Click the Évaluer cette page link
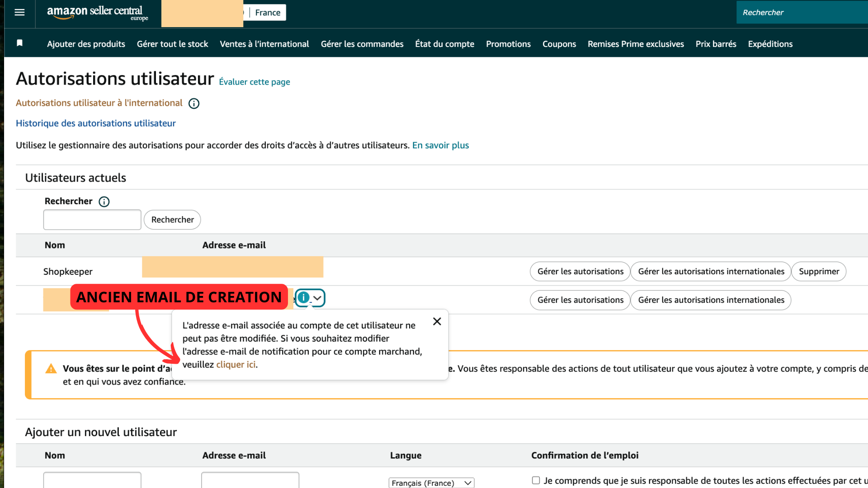 coord(255,82)
